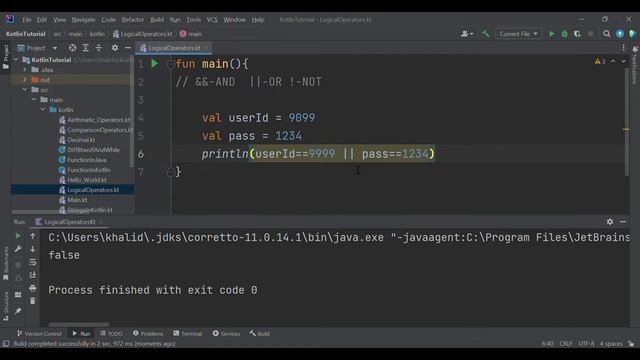Open the TODO tool window

(111, 333)
